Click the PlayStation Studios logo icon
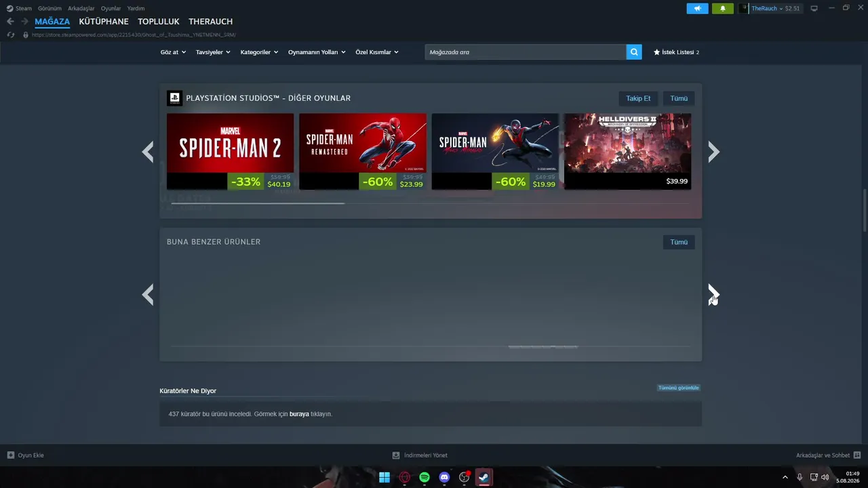Viewport: 868px width, 488px height. point(174,98)
